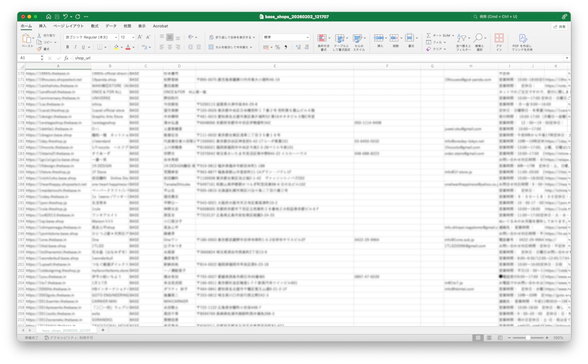Switch to データ tab
588x364 pixels.
tap(111, 26)
